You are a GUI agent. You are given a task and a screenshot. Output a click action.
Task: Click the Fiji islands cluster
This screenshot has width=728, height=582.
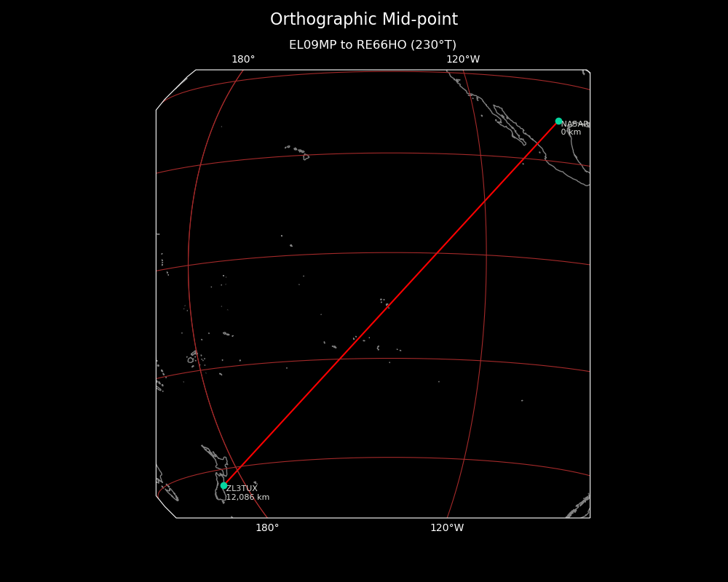pos(193,358)
